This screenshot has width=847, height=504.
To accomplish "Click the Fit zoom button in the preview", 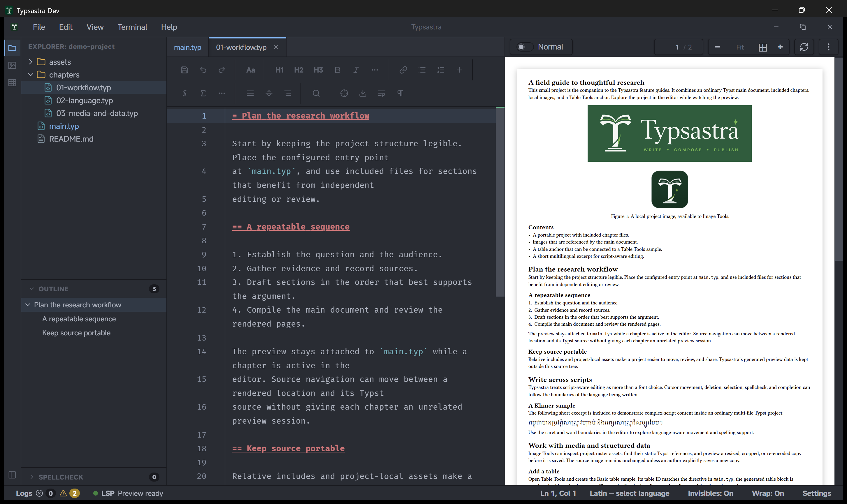I will (740, 47).
